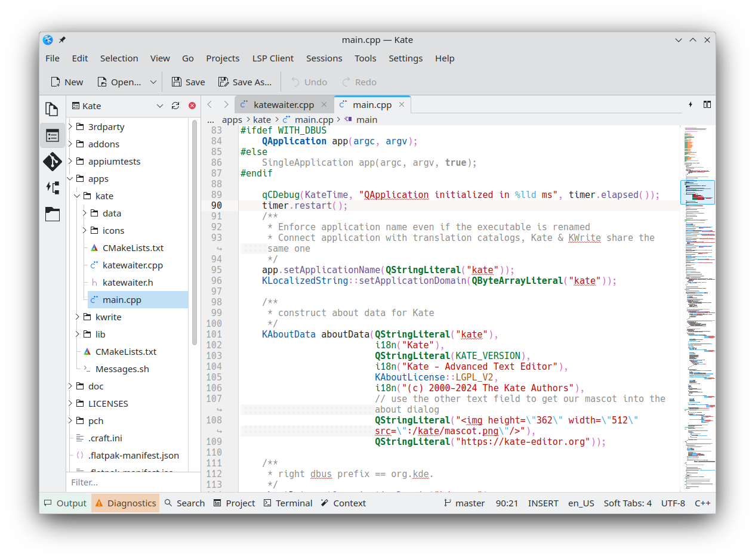Close the Kate project with red icon
The image size is (755, 560).
(x=192, y=106)
